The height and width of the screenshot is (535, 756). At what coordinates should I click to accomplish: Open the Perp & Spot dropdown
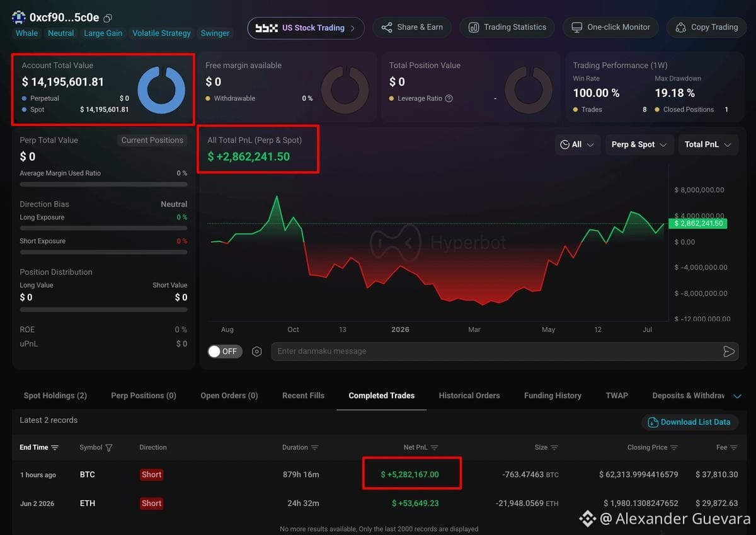click(x=639, y=145)
